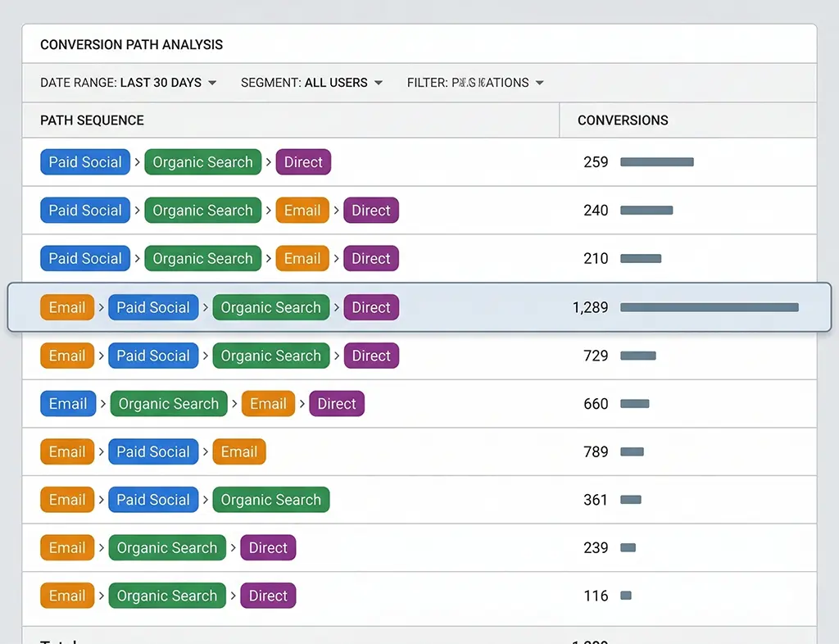This screenshot has width=839, height=644.
Task: Click the 361 conversions value
Action: [x=596, y=500]
